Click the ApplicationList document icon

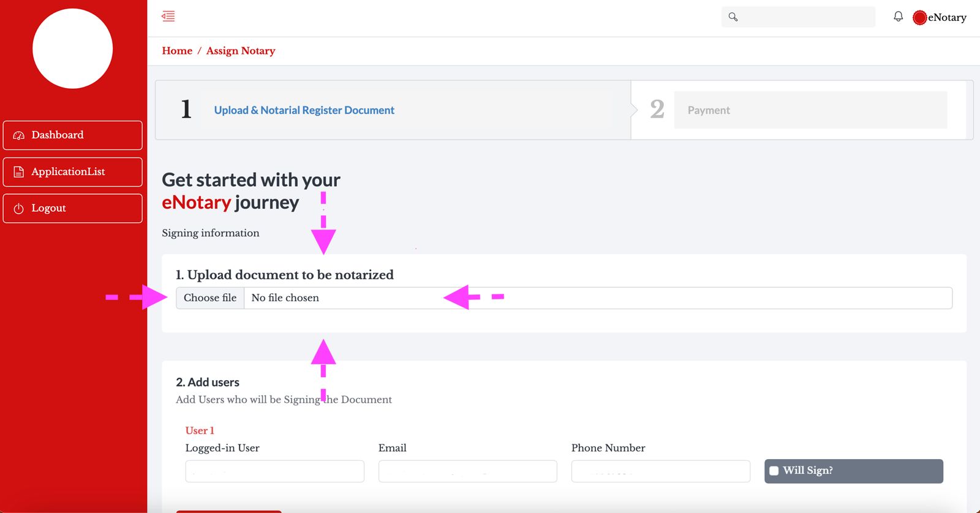tap(19, 172)
